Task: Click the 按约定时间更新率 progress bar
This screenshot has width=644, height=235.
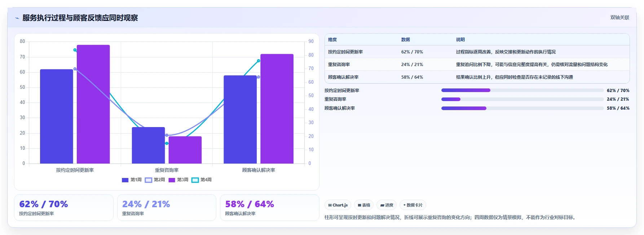Action: (x=522, y=90)
